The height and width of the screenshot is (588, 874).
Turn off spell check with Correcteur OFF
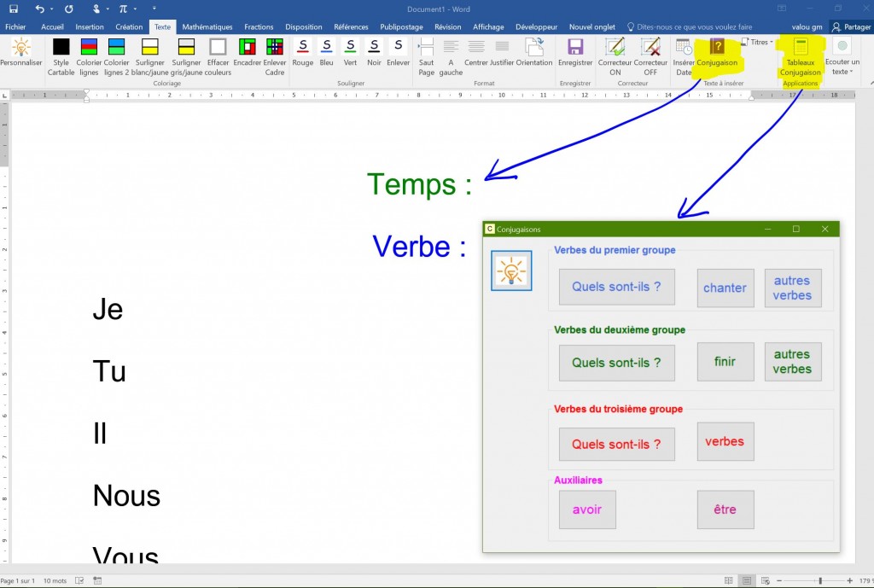(650, 47)
